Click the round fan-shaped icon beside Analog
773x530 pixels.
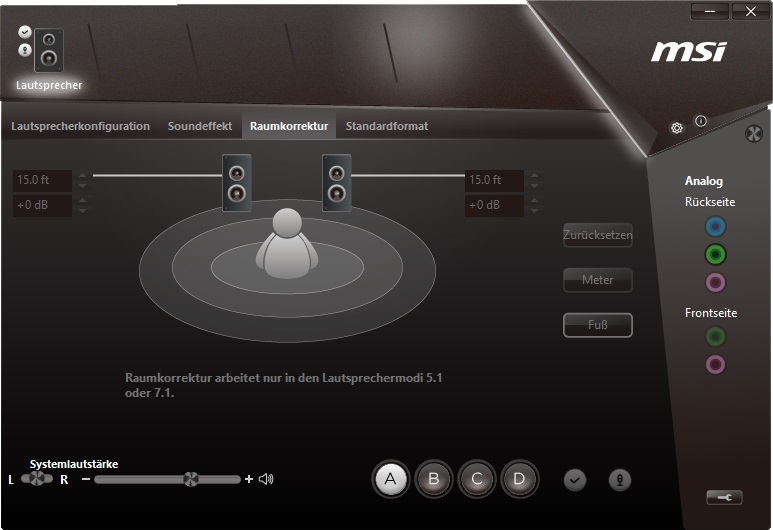click(x=753, y=134)
